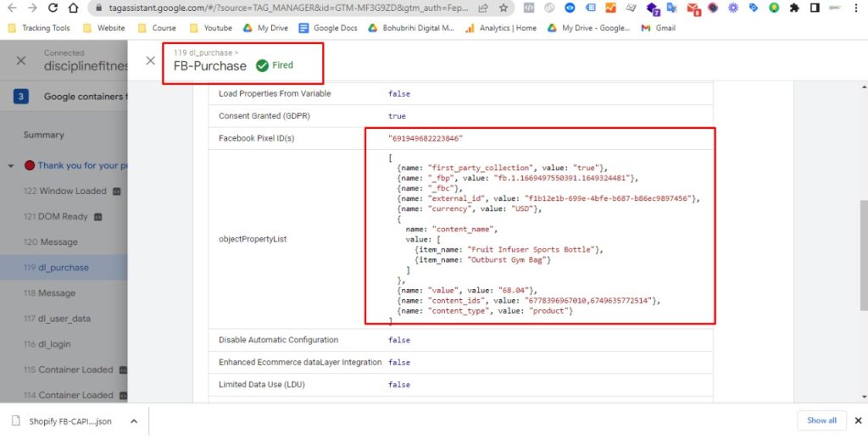Click the home icon in browser toolbar
Viewport: 868px width, 439px height.
[x=74, y=8]
